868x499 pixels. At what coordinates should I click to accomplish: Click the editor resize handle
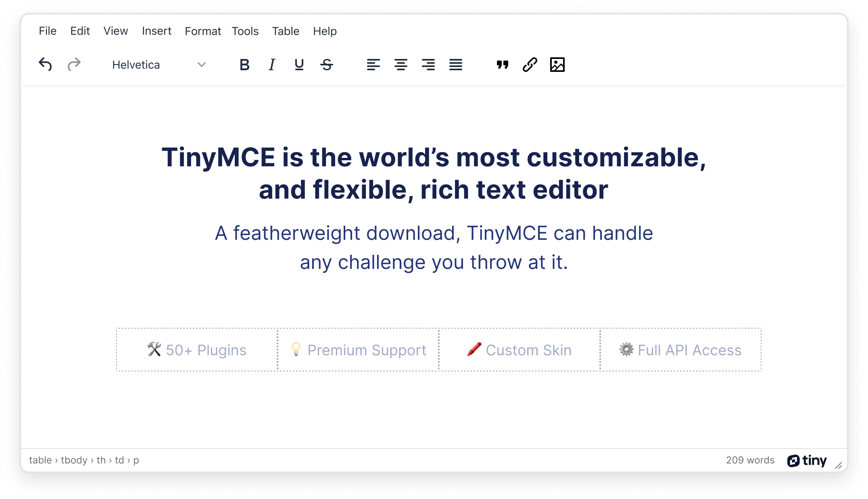point(839,465)
